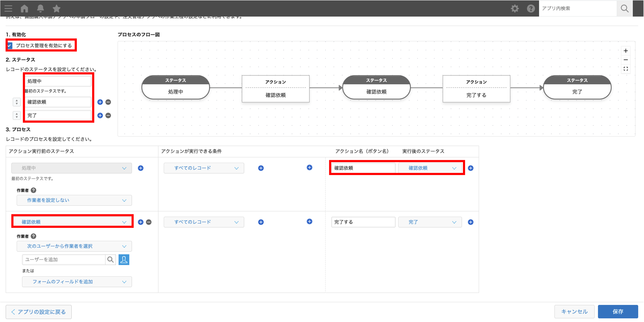644x322 pixels.
Task: Open the help question mark icon
Action: pos(531,8)
